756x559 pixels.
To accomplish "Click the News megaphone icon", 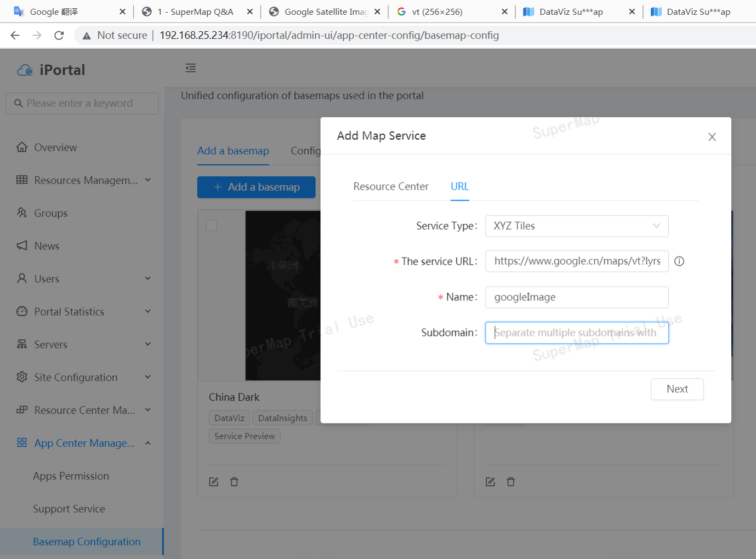I will 22,246.
